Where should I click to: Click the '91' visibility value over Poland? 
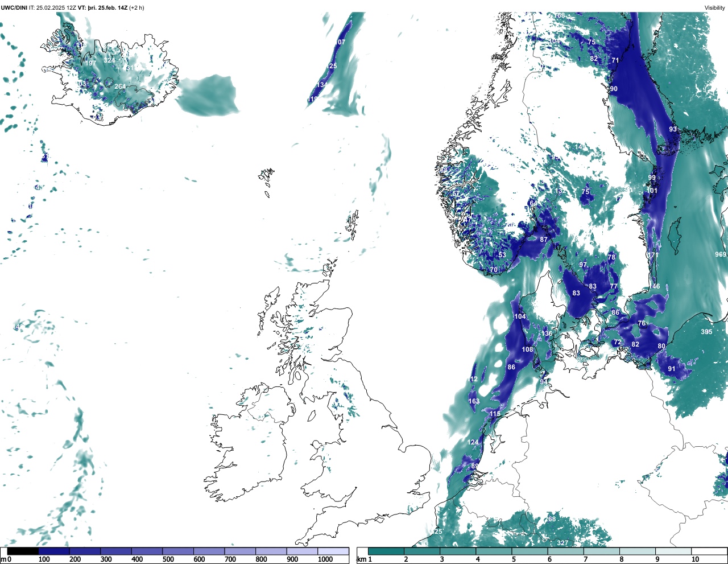click(x=672, y=369)
